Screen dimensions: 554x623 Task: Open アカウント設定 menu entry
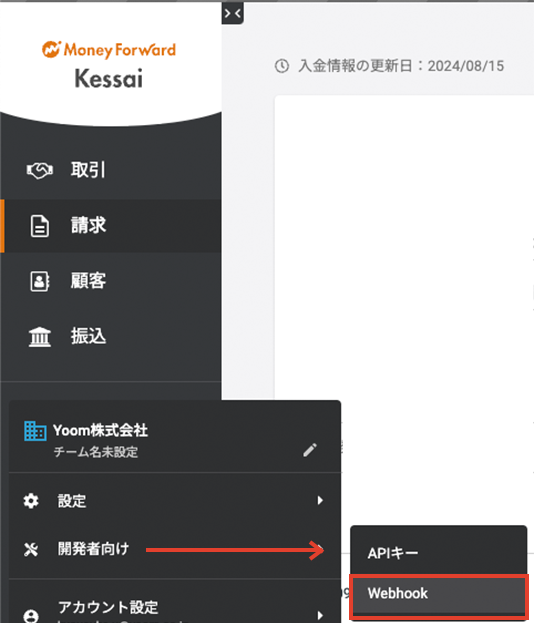click(175, 608)
